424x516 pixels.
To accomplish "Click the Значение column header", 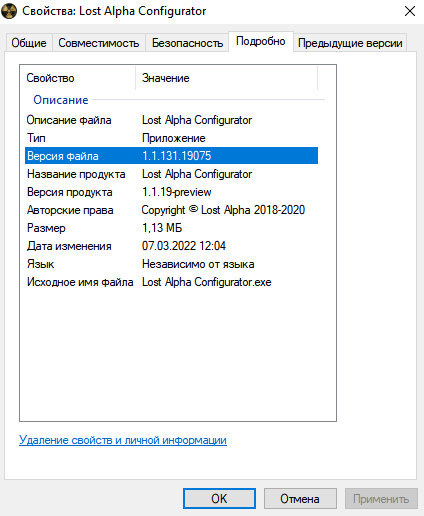I will (x=227, y=78).
